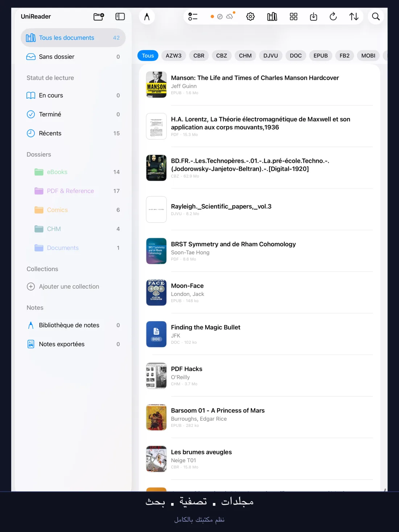Open BRST Symmetry book cover
This screenshot has width=399, height=532.
pyautogui.click(x=156, y=251)
